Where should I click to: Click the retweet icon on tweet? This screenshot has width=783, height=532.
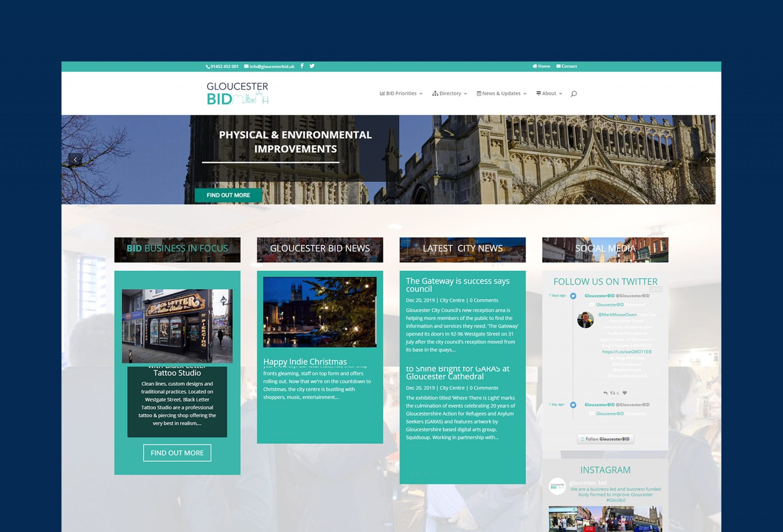(613, 393)
